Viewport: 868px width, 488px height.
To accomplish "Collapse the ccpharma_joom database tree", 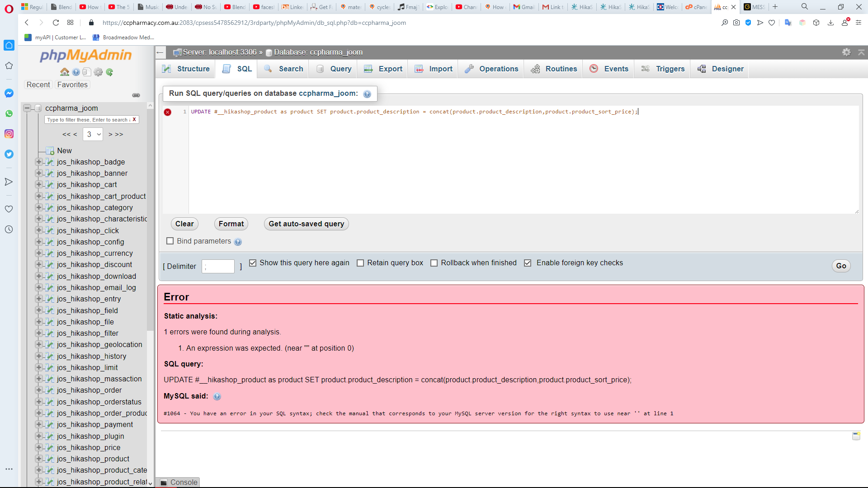I will click(x=27, y=108).
